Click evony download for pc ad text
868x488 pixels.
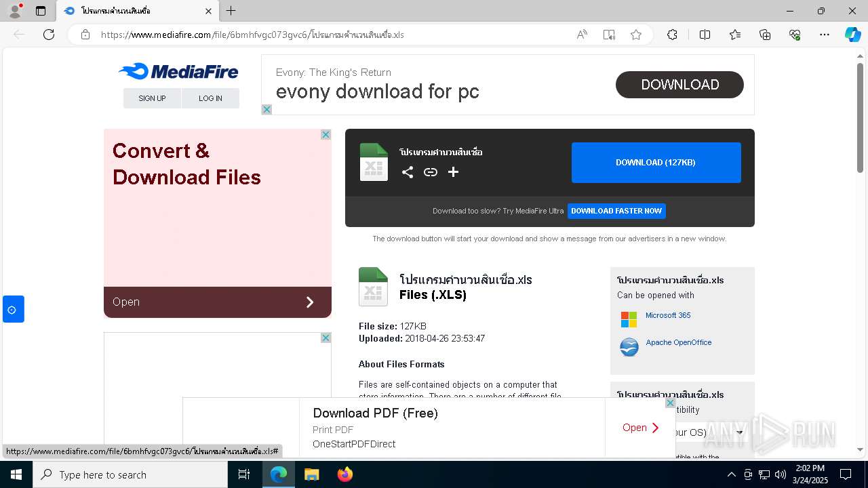coord(377,91)
